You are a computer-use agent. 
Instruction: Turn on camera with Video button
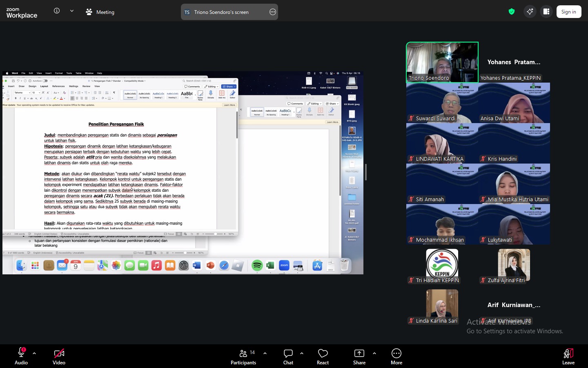pos(59,356)
